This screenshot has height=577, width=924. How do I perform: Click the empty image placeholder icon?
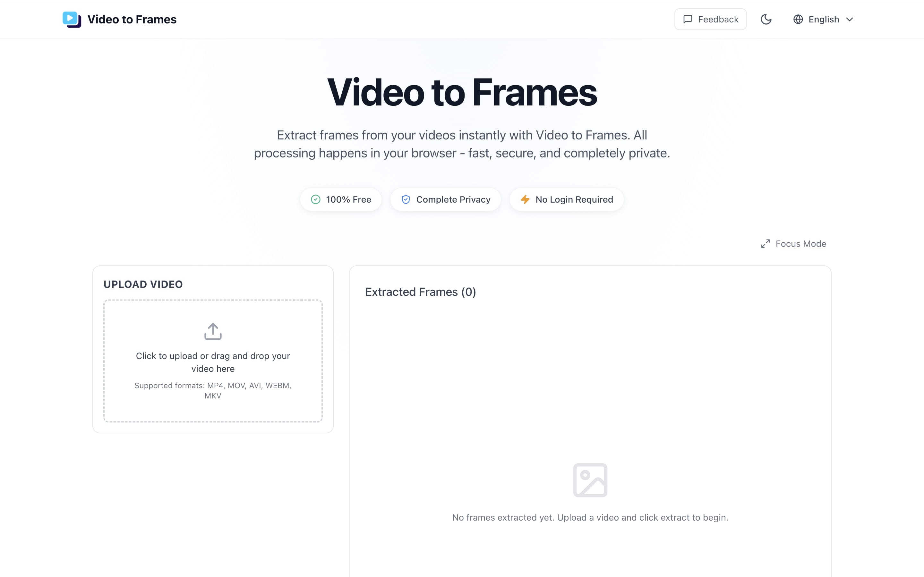click(x=590, y=480)
